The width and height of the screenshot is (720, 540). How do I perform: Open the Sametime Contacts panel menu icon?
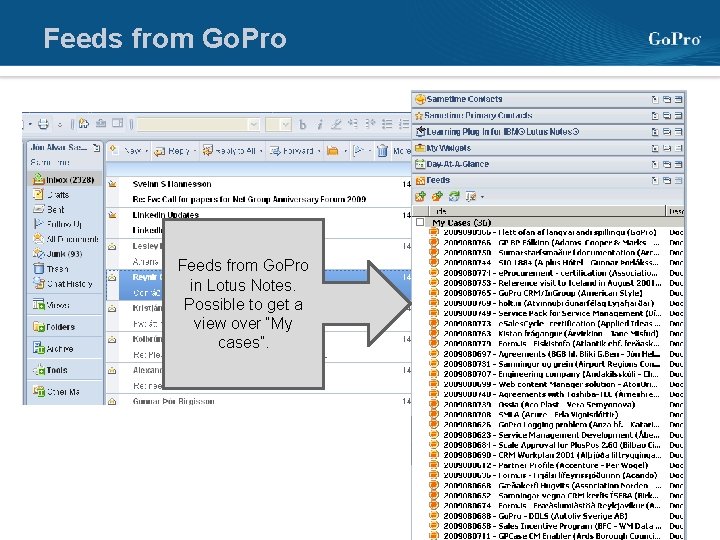tap(655, 99)
